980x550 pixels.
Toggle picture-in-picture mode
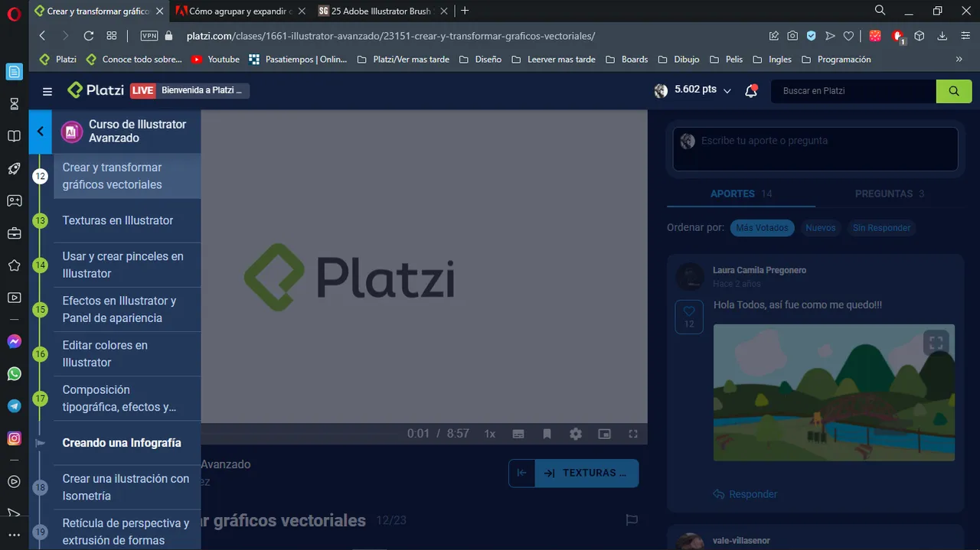coord(604,434)
